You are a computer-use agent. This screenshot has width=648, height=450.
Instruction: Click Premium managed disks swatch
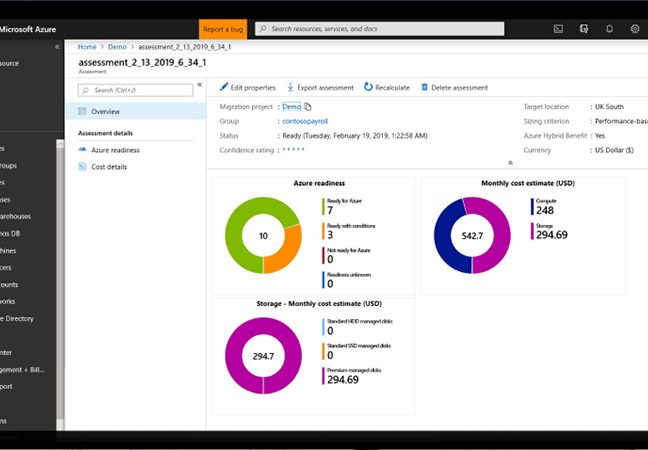[323, 376]
